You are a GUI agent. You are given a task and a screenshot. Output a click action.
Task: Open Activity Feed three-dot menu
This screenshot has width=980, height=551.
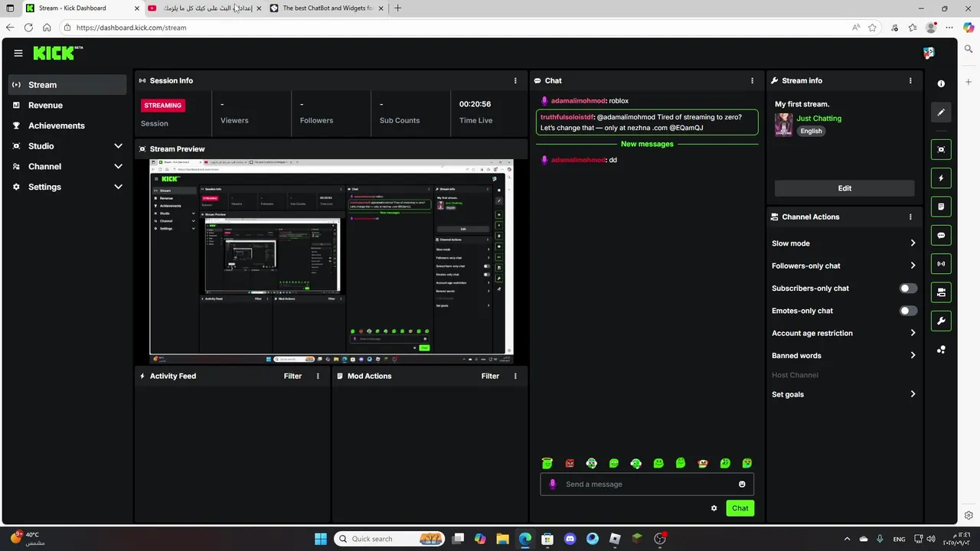pos(318,376)
